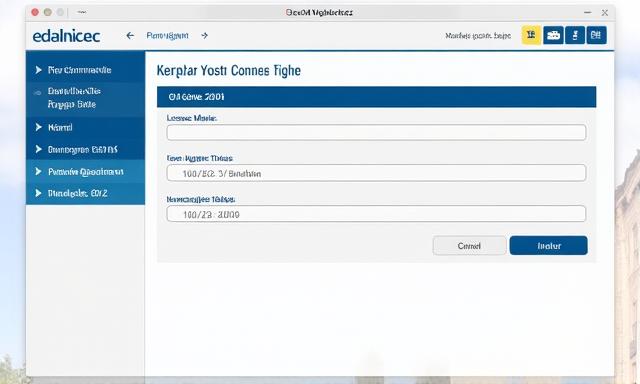Click the edalnicec logo

point(66,36)
